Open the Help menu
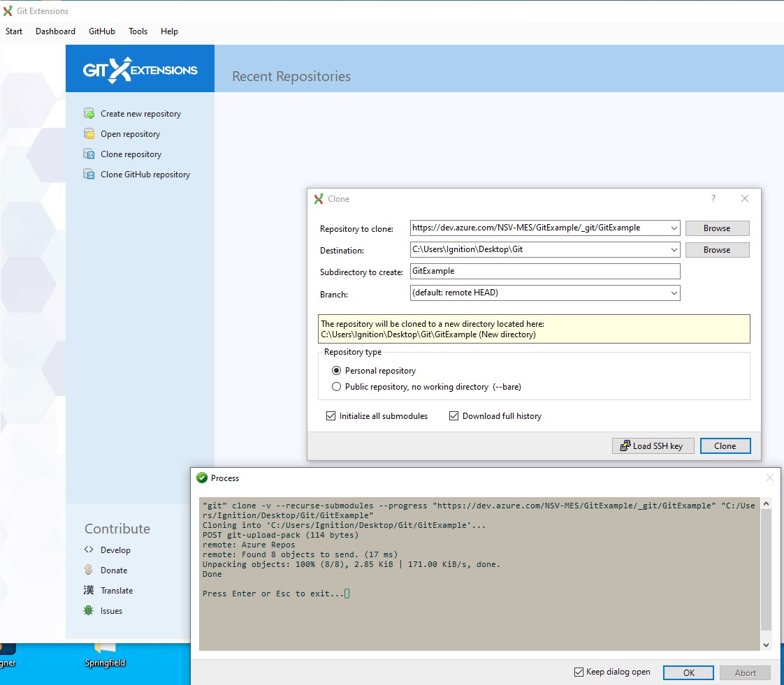Screen dimensions: 784x685 [x=169, y=31]
